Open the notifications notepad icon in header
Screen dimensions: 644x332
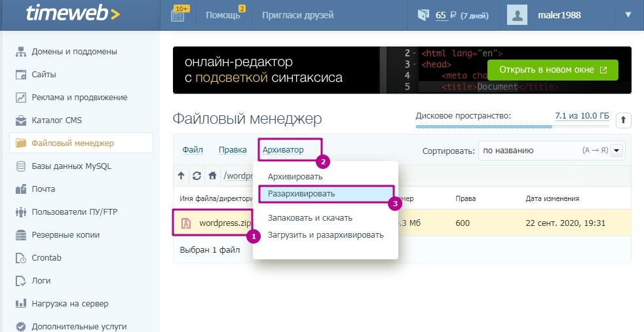point(178,15)
